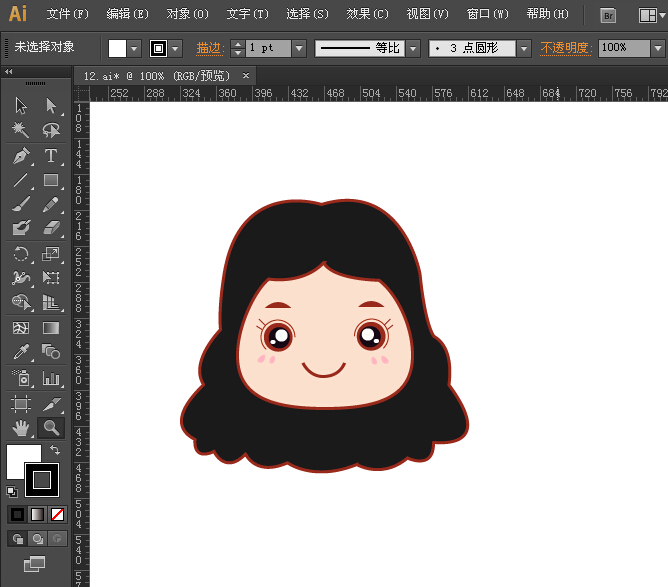Choose the Rectangle shape tool

point(50,181)
